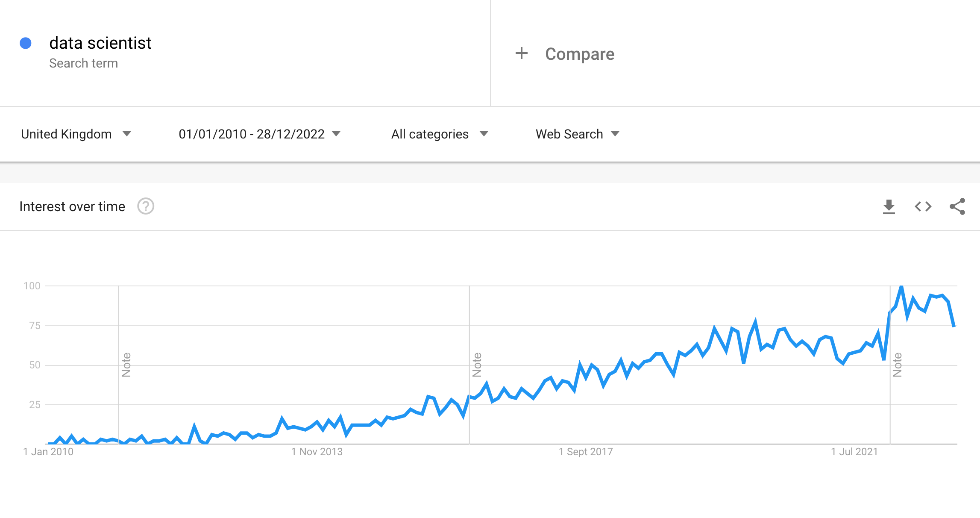Expand the Web Search type dropdown
980x518 pixels.
pyautogui.click(x=577, y=134)
